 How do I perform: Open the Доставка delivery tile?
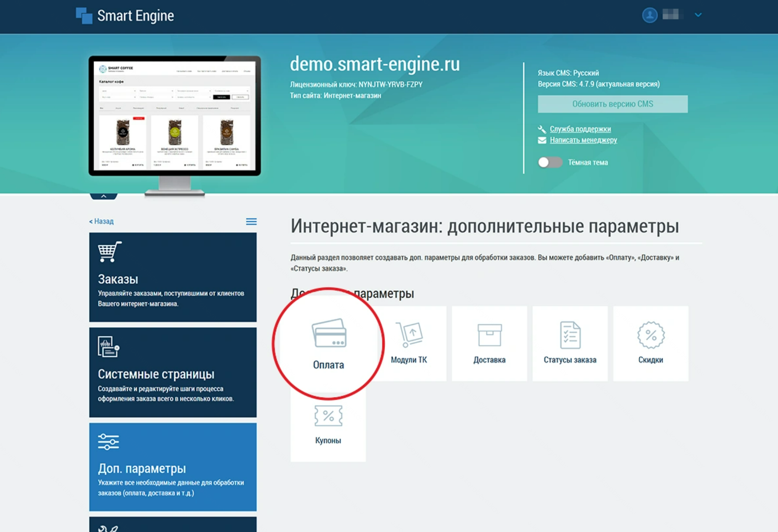(x=489, y=343)
